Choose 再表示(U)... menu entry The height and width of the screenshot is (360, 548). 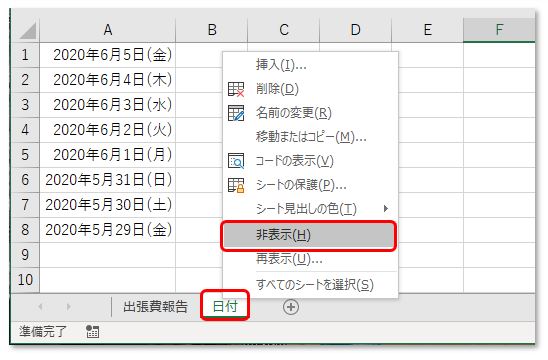click(x=310, y=259)
